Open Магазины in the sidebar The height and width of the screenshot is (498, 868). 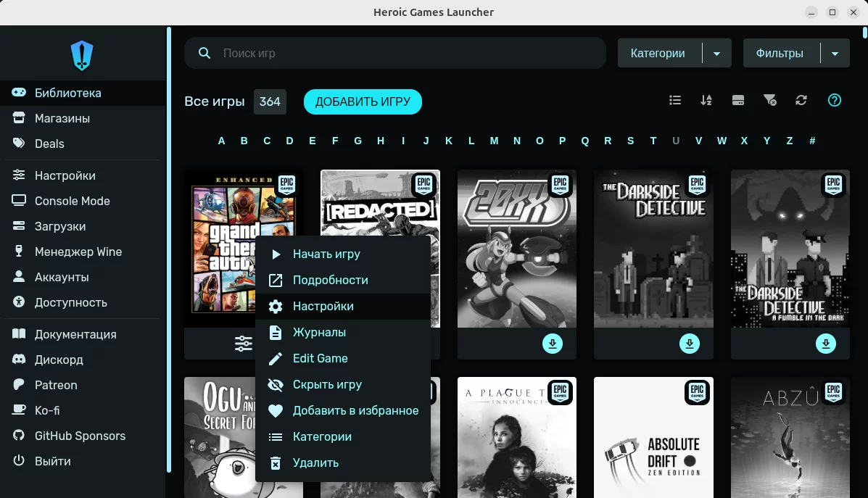[x=83, y=118]
